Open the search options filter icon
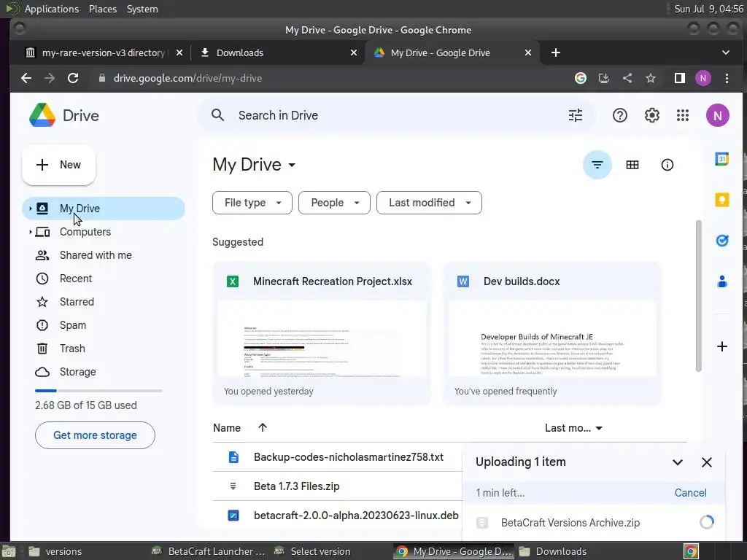Viewport: 747px width, 560px height. (x=576, y=115)
